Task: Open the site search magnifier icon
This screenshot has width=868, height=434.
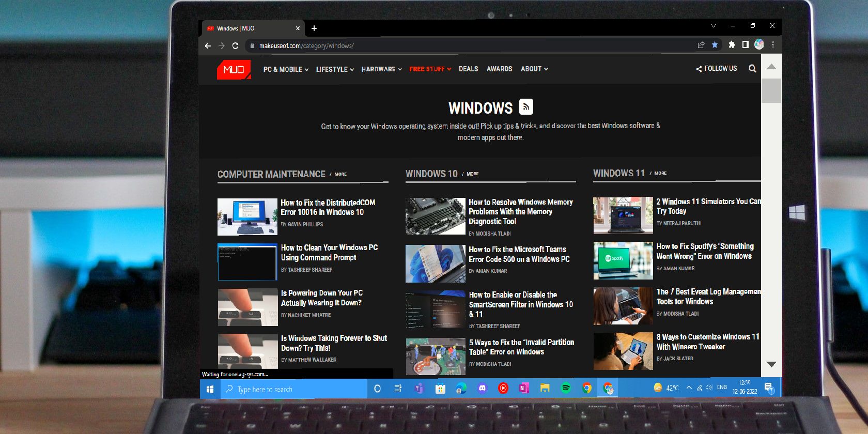Action: click(x=752, y=69)
